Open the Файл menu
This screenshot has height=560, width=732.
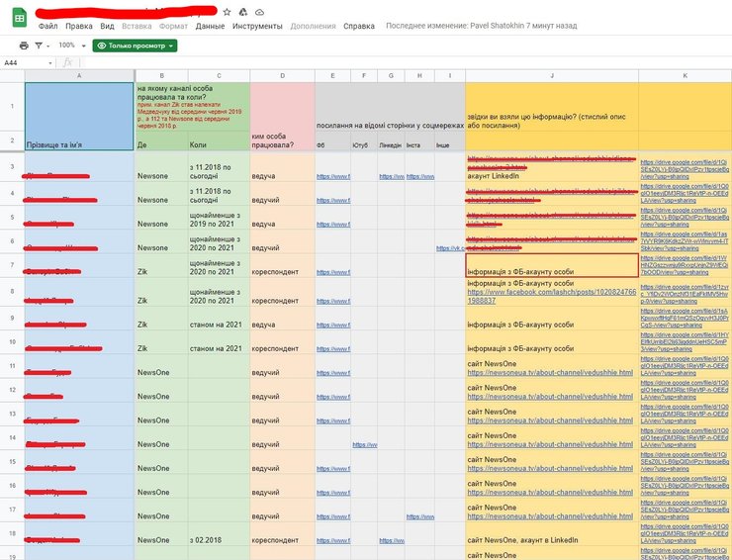tap(47, 26)
